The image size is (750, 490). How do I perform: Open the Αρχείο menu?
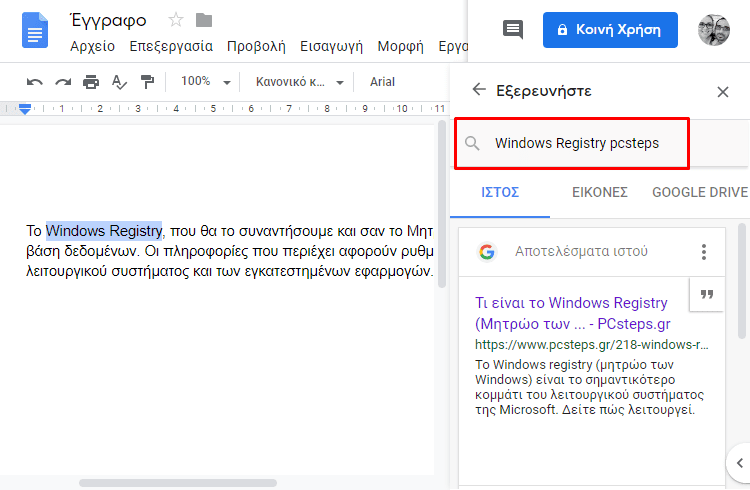pyautogui.click(x=91, y=46)
